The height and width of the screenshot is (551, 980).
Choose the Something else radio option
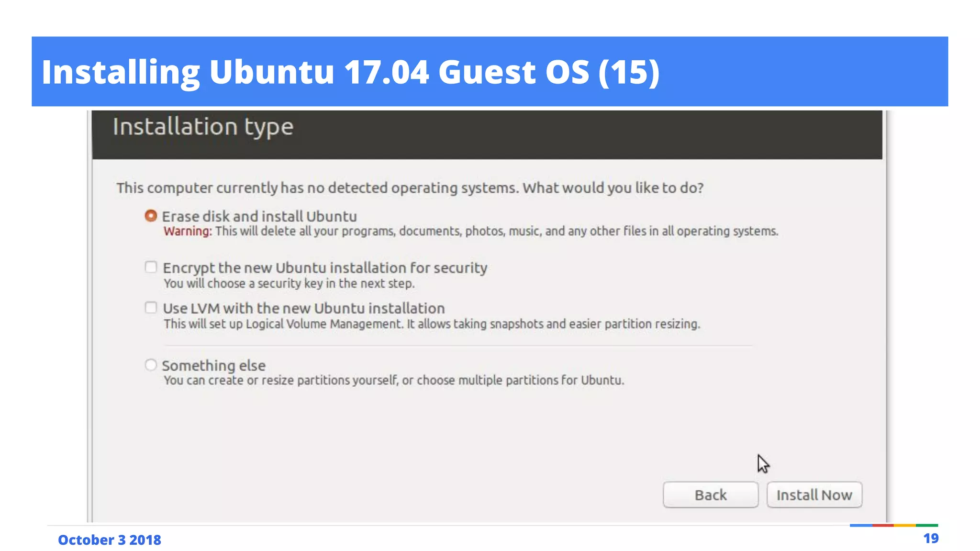[x=151, y=365]
